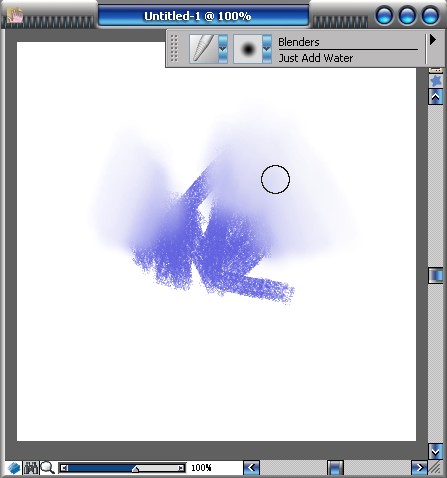Click the Just Add Water variant label
The height and width of the screenshot is (478, 447).
tap(316, 58)
